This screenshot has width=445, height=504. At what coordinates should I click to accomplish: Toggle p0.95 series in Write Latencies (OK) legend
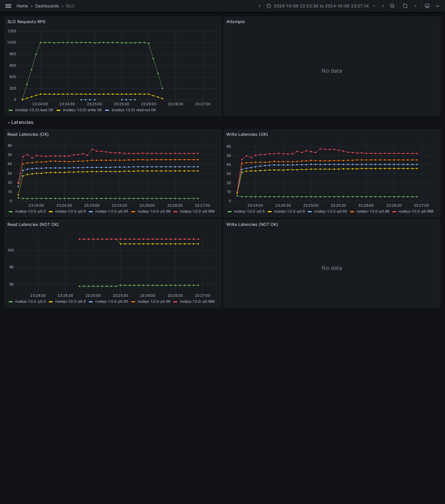330,211
